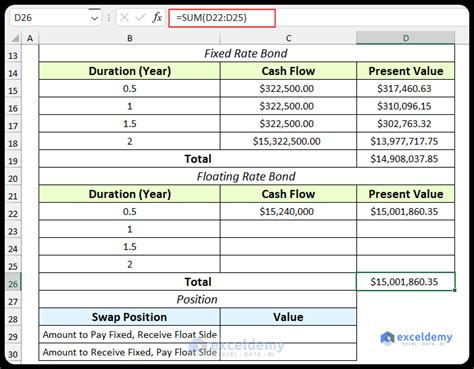Open the Name Box dropdown arrow
Screen dimensions: 474x369
(95, 18)
